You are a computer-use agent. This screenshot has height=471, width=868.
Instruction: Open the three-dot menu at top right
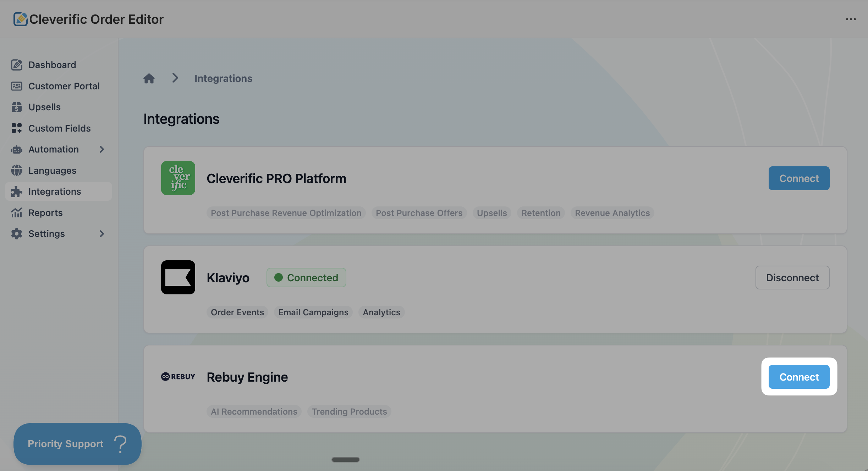pyautogui.click(x=851, y=19)
